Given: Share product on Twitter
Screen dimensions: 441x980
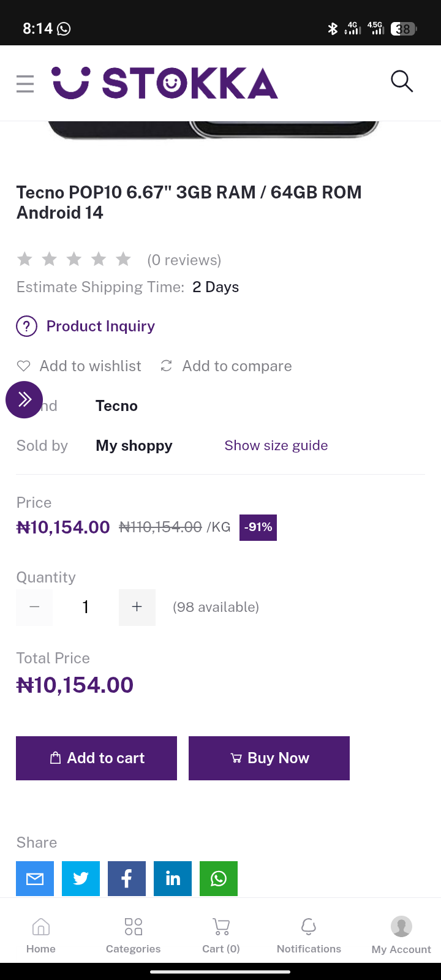Looking at the screenshot, I should 81,878.
